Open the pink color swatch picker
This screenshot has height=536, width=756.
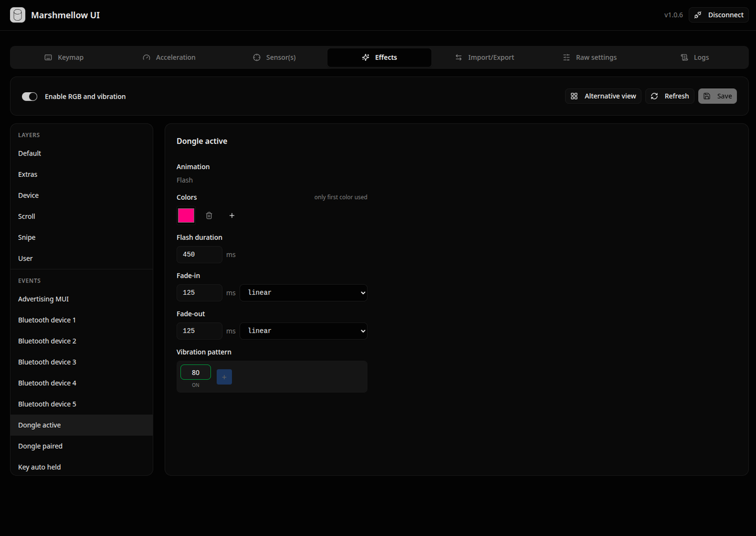[x=186, y=216]
